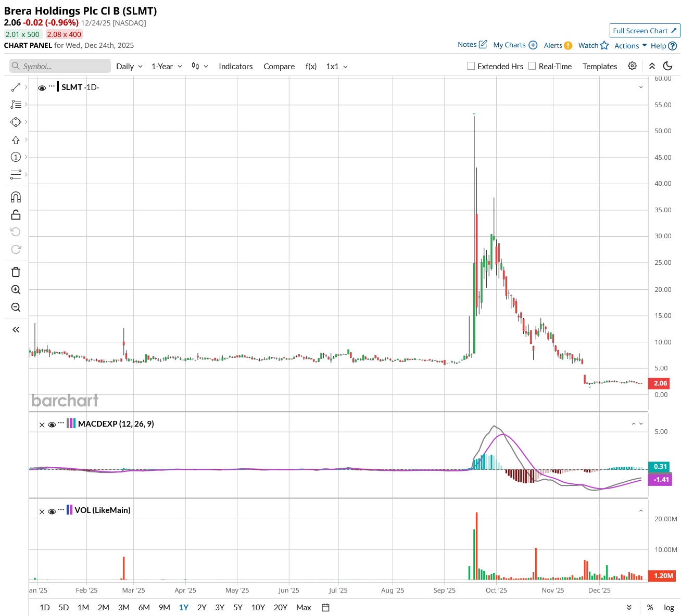Viewport: 681px width, 616px height.
Task: Switch axis to percent scale
Action: (x=650, y=607)
